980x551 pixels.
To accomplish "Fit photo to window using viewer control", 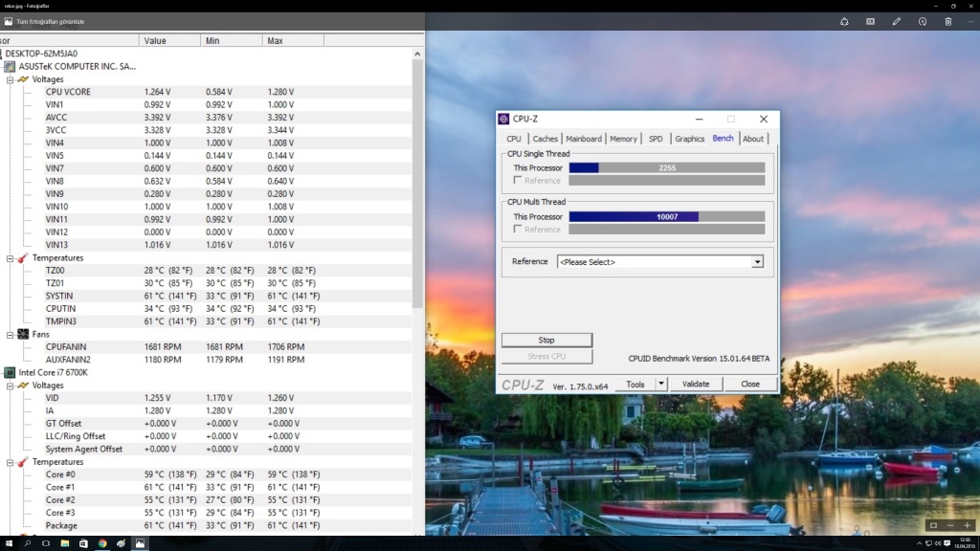I will [x=933, y=525].
